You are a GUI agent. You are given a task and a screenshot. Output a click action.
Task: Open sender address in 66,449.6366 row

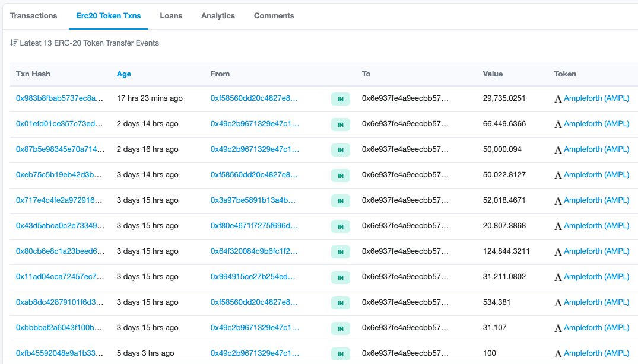[255, 124]
